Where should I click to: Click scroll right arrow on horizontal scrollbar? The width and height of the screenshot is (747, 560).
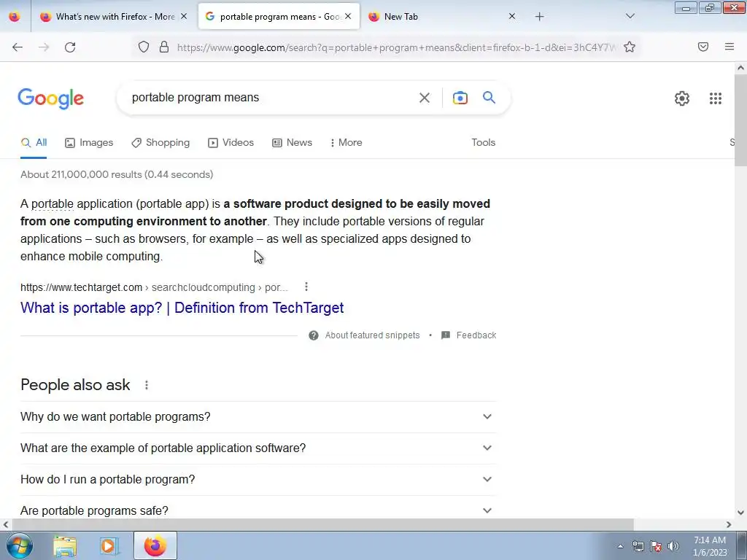(x=729, y=524)
